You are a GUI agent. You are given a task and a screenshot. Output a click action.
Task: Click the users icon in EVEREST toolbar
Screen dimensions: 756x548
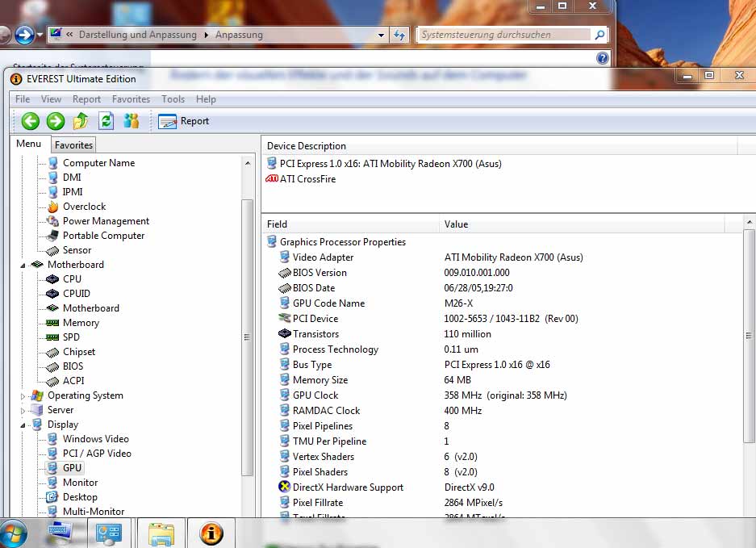[x=132, y=120]
